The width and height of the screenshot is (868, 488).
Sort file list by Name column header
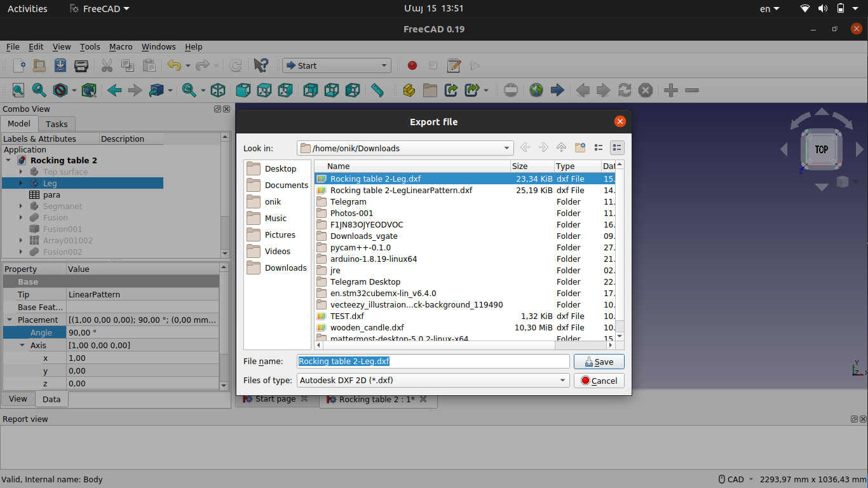tap(412, 166)
